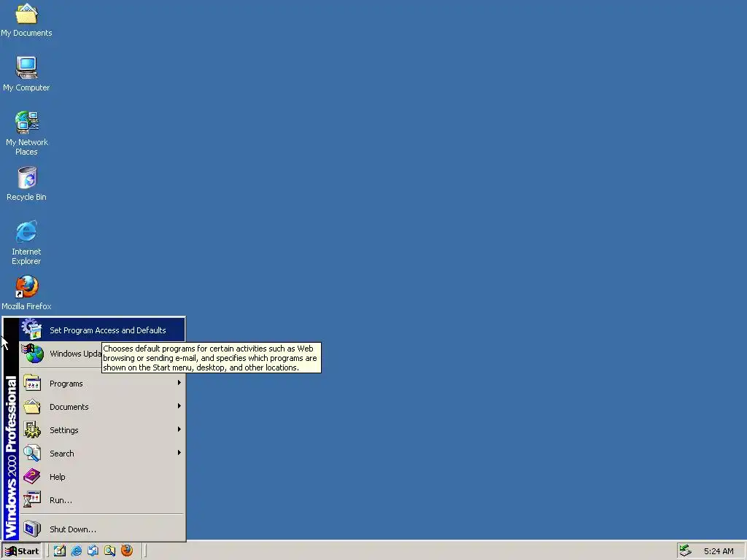Image resolution: width=747 pixels, height=560 pixels.
Task: Choose Run... from the Start menu
Action: coord(102,500)
